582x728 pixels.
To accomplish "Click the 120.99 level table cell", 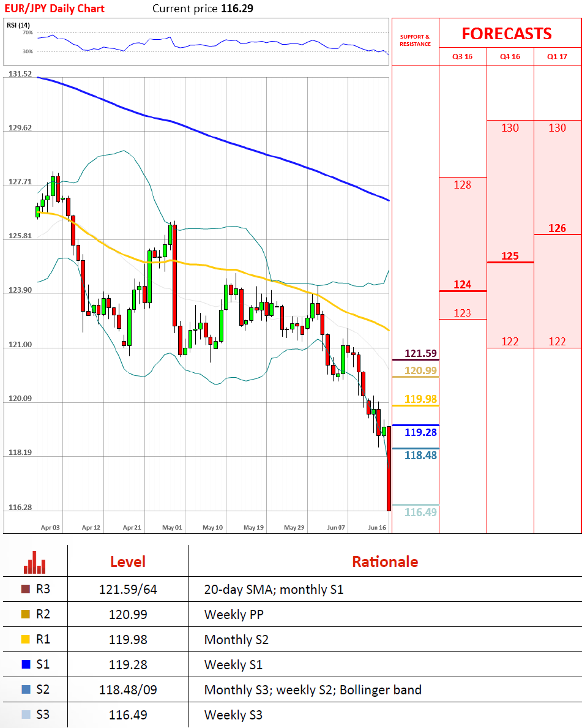I will 128,615.
